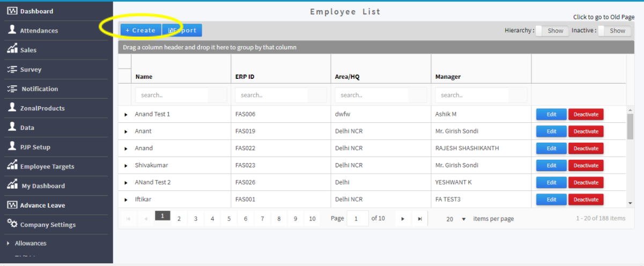Go to the next page arrow
644x266 pixels.
click(403, 219)
